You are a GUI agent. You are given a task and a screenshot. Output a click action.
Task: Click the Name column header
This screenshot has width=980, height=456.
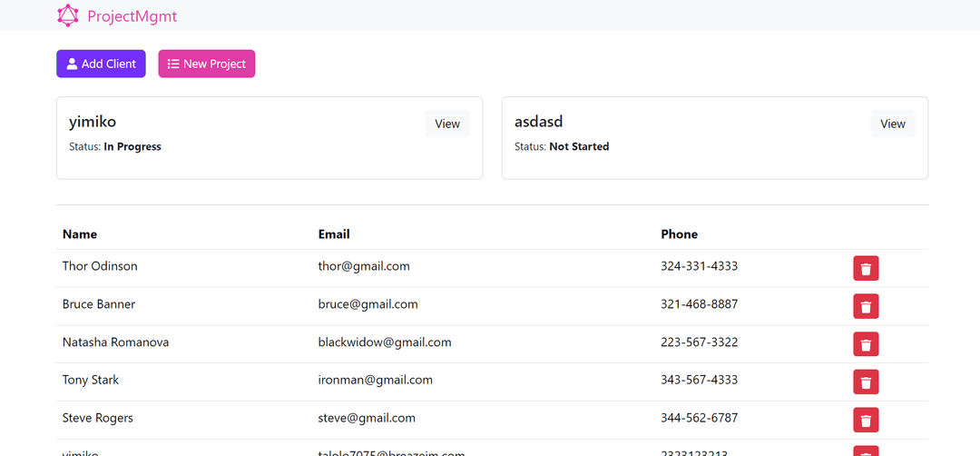(80, 234)
